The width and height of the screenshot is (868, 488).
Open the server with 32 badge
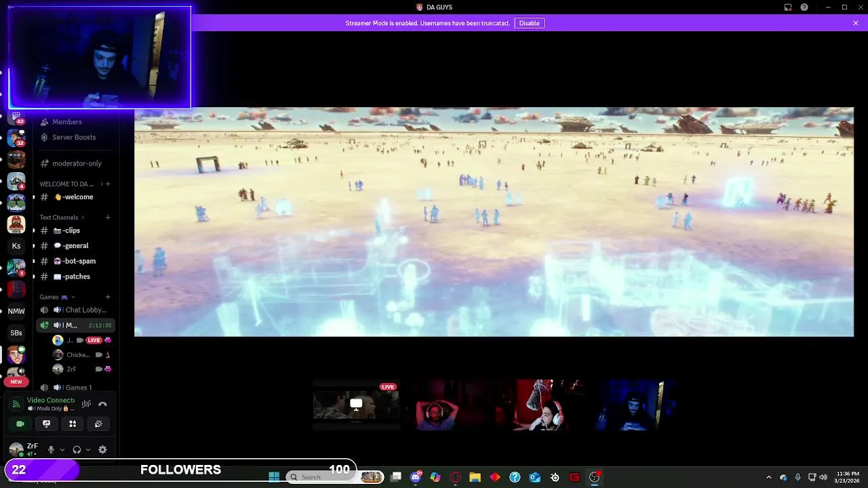16,138
